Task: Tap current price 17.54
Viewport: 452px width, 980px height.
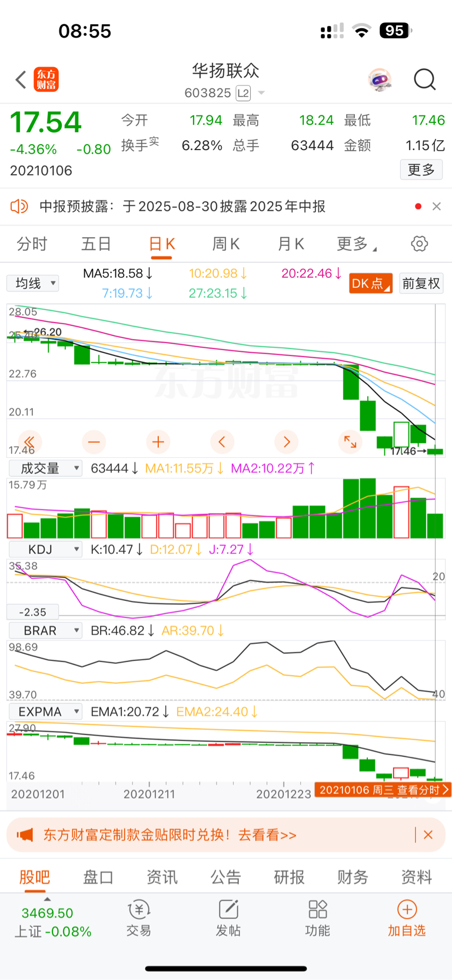Action: click(x=45, y=122)
